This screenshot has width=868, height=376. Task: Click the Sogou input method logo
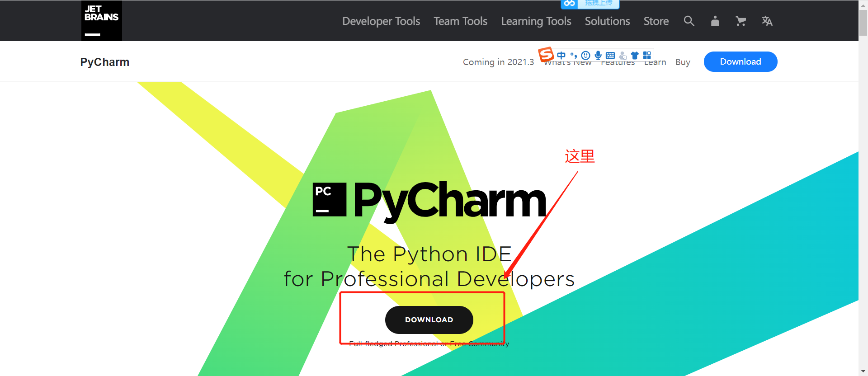pyautogui.click(x=546, y=54)
